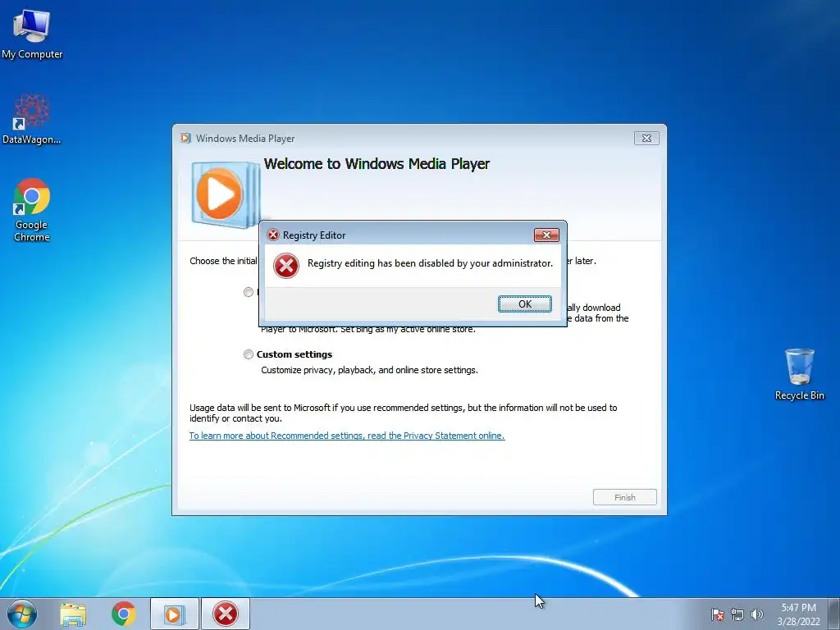The width and height of the screenshot is (840, 630).
Task: Confirm Registry Editor error with OK
Action: tap(524, 304)
